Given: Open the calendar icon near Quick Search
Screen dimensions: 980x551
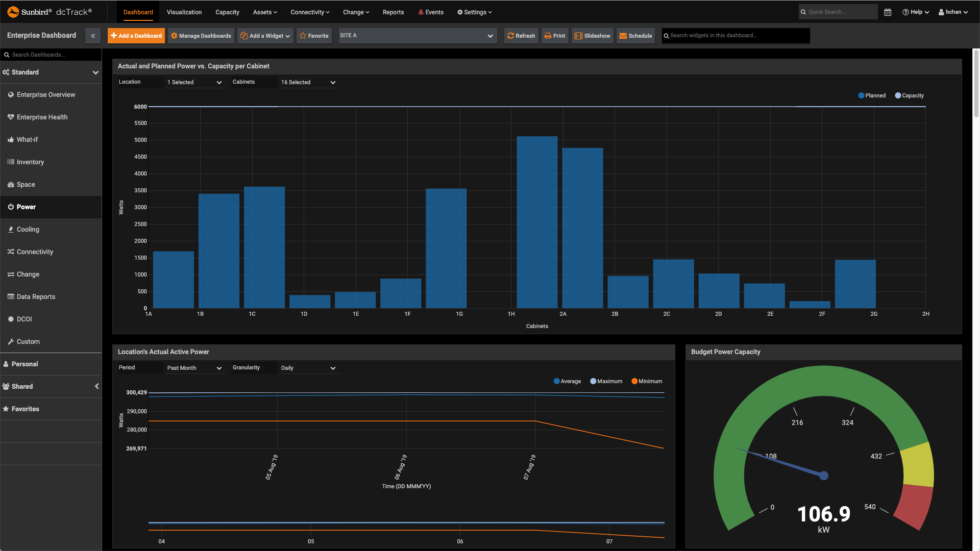Looking at the screenshot, I should pos(887,11).
